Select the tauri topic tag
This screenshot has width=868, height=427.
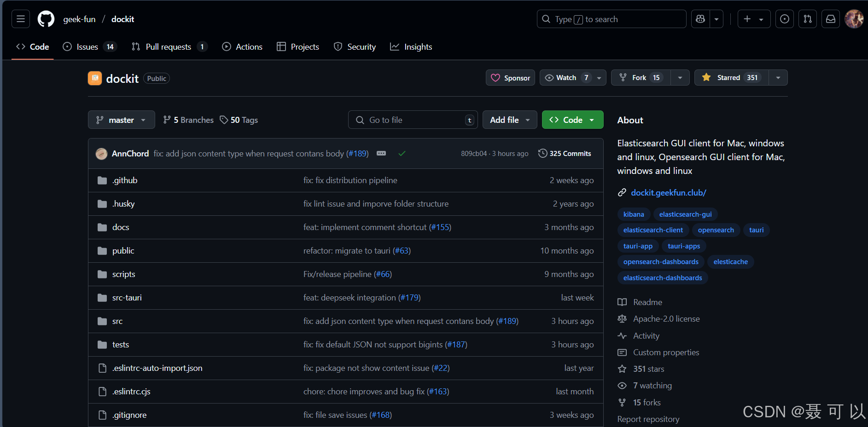click(756, 230)
